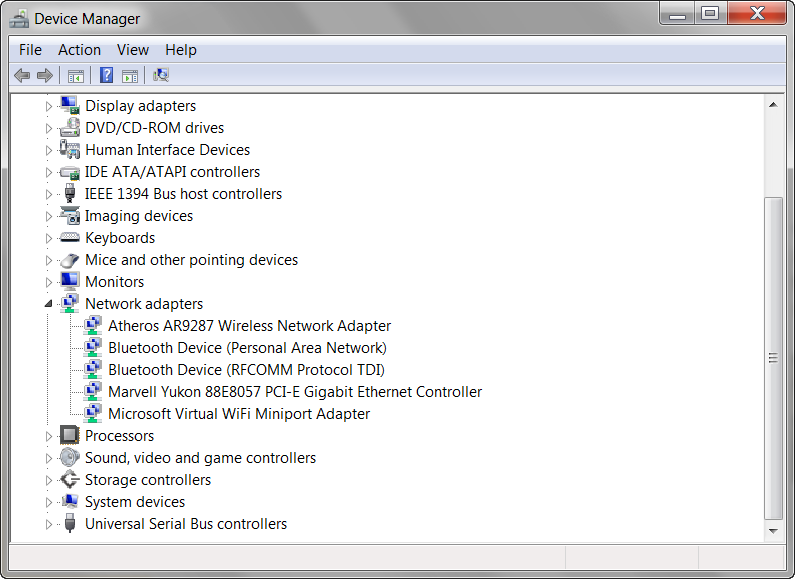Screen dimensions: 795x579
Task: Expand the Storage controllers node
Action: 49,480
